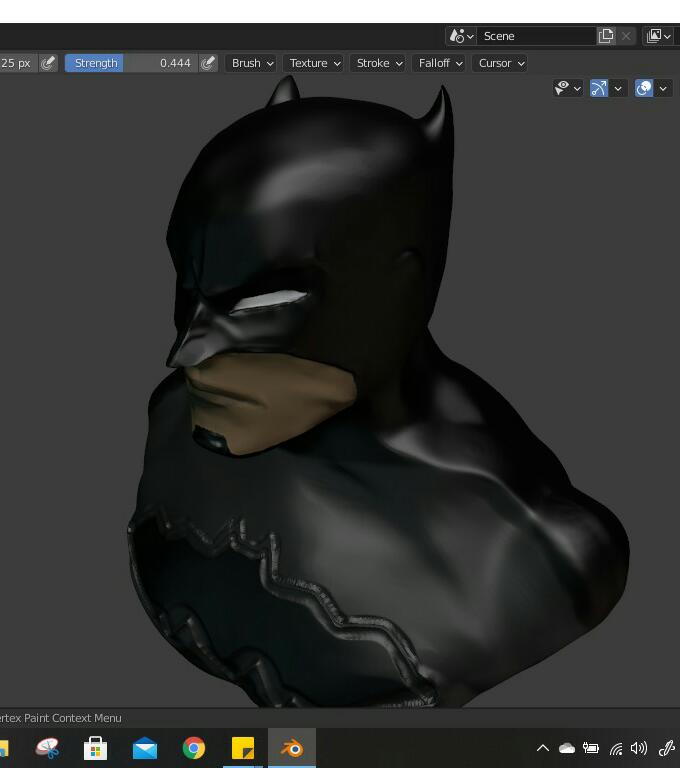Image resolution: width=680 pixels, height=768 pixels.
Task: Open the view layer selector icon
Action: point(658,36)
